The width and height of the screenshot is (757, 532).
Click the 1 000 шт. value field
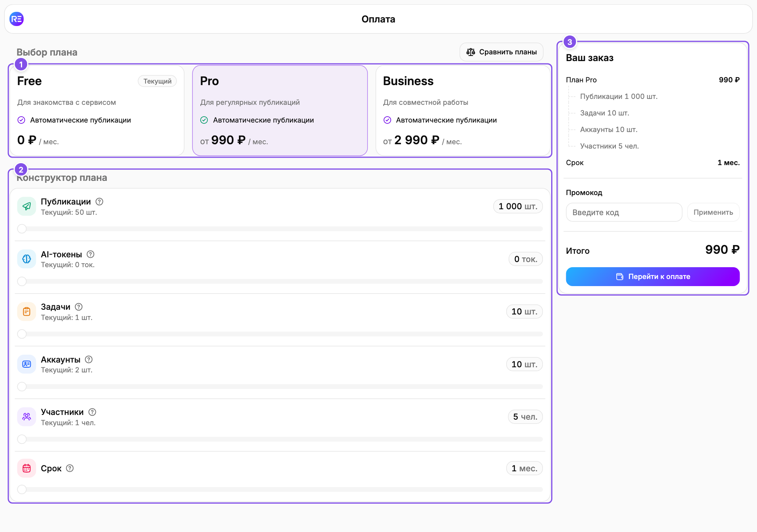click(518, 206)
